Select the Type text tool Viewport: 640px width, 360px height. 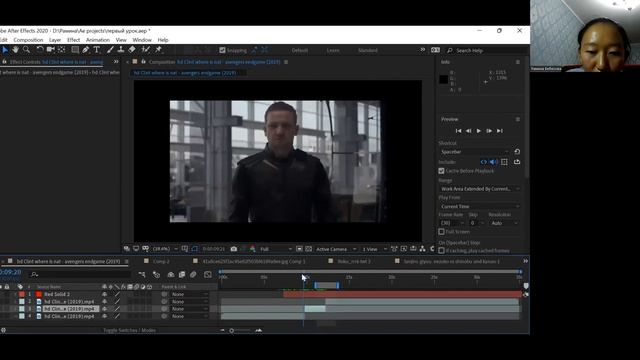coord(97,50)
